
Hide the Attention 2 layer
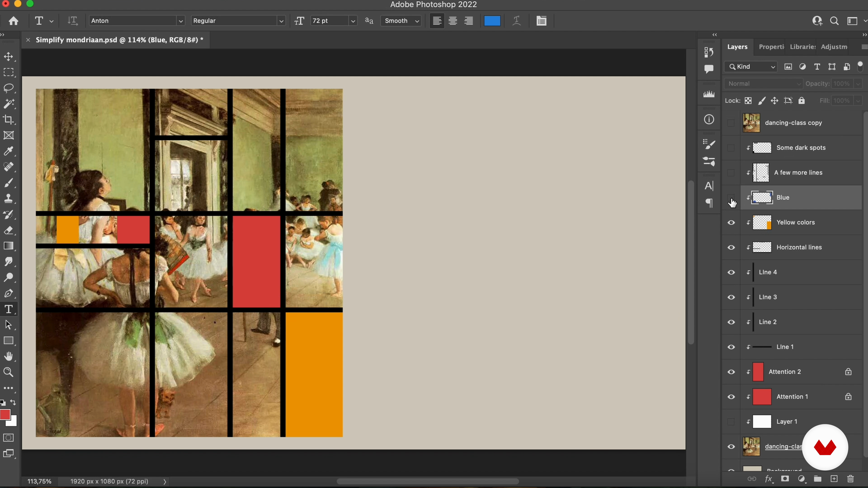pyautogui.click(x=731, y=372)
